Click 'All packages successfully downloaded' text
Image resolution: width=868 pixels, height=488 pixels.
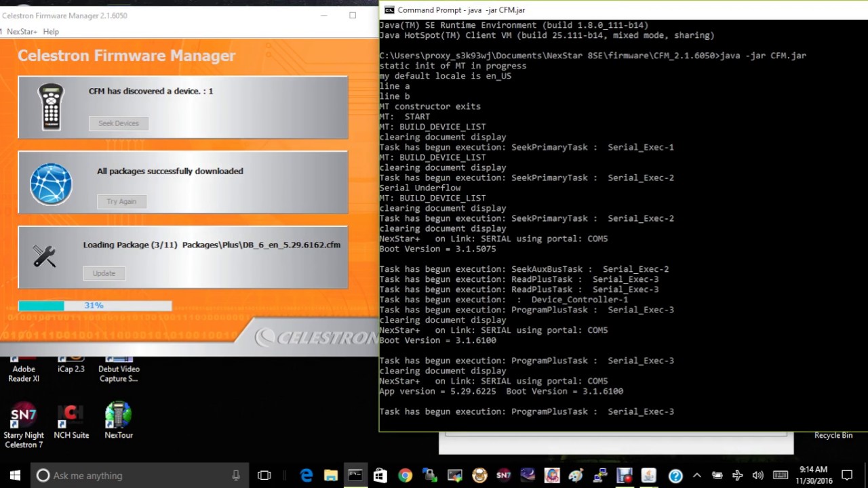coord(170,171)
